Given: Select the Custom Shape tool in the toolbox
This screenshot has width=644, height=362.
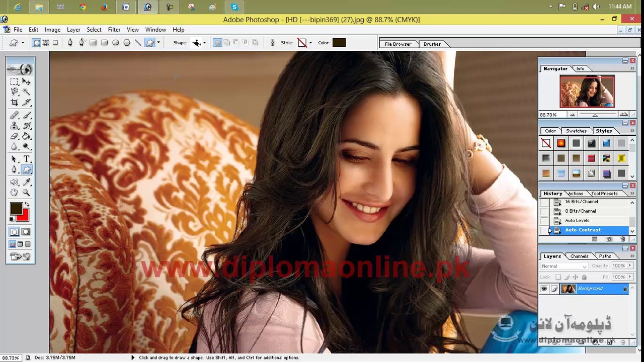Looking at the screenshot, I should point(26,170).
